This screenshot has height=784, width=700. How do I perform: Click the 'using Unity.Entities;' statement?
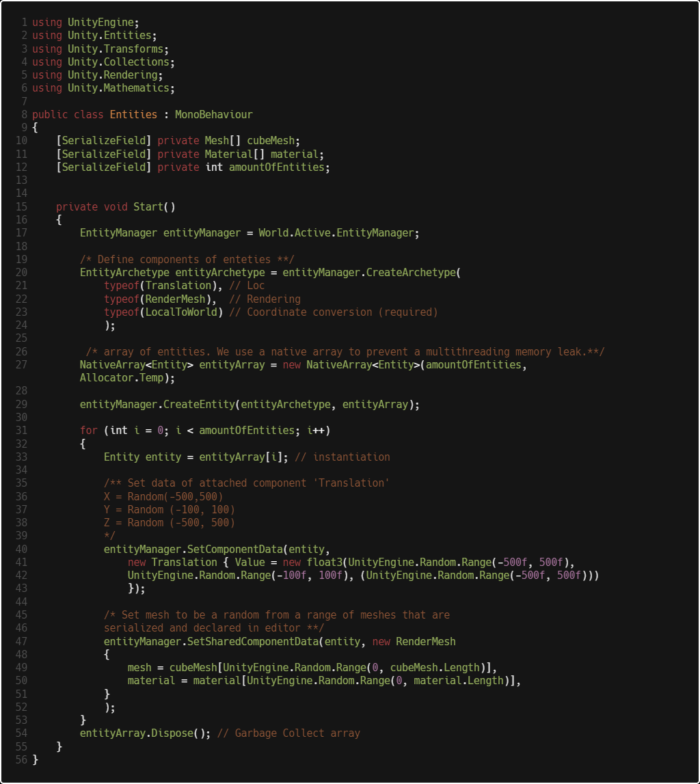coord(94,36)
